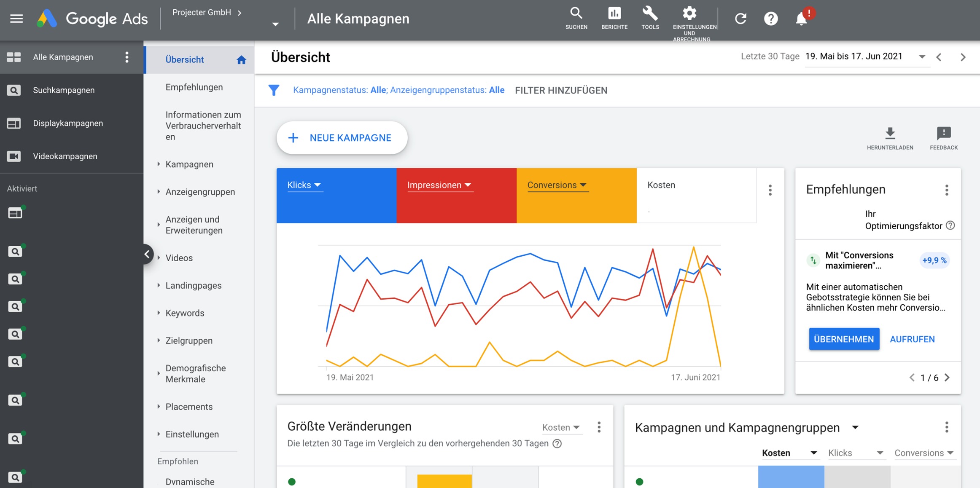Open Zielgruppen in the side menu
980x488 pixels.
tap(189, 341)
